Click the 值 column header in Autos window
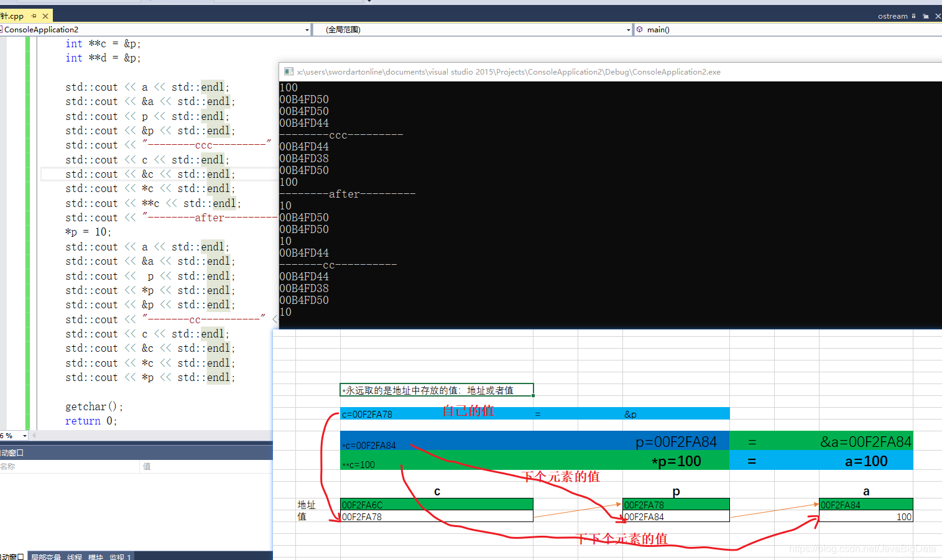 click(x=206, y=466)
